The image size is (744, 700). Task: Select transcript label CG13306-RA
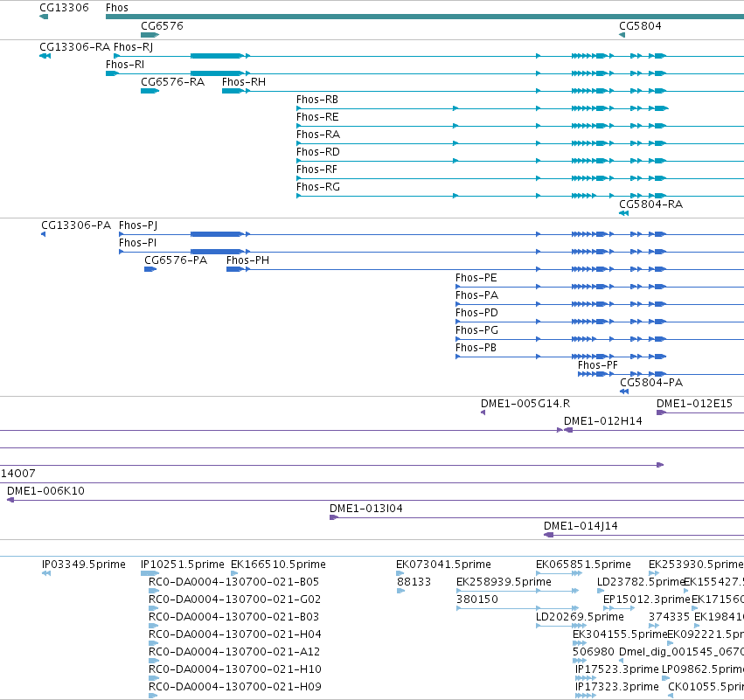tap(74, 46)
